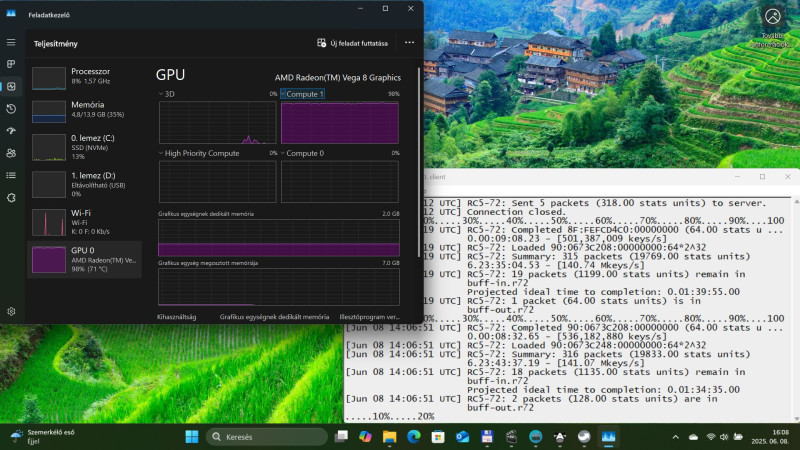Click the Compute 1 usage graph
Screen dimensions: 800x450
click(x=340, y=122)
